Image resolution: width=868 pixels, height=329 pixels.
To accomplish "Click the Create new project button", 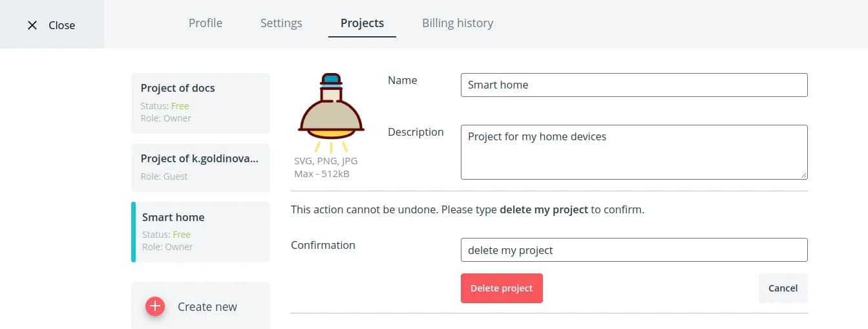I will 200,306.
